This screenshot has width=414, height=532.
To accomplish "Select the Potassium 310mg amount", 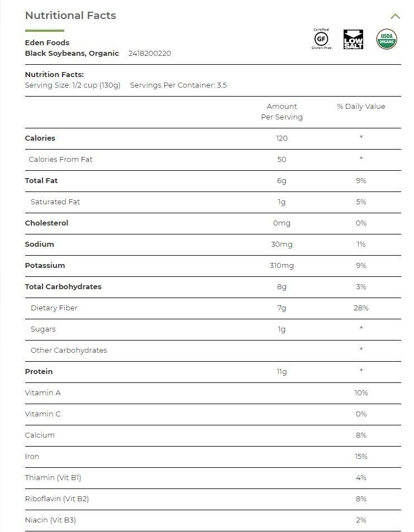I will pyautogui.click(x=282, y=266).
